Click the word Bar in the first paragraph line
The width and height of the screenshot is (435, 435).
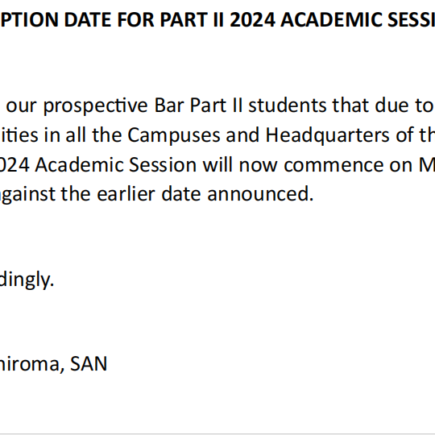tap(169, 105)
